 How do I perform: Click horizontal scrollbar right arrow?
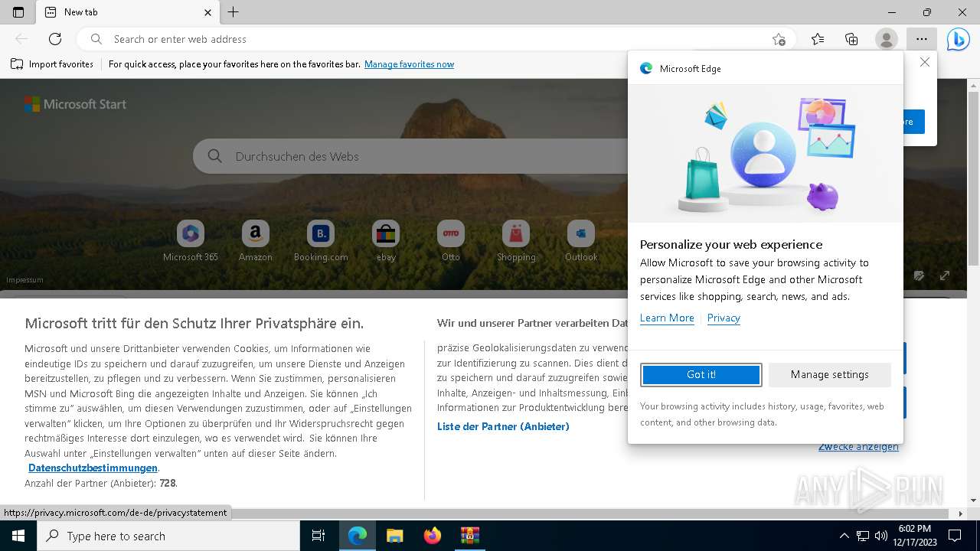click(961, 514)
